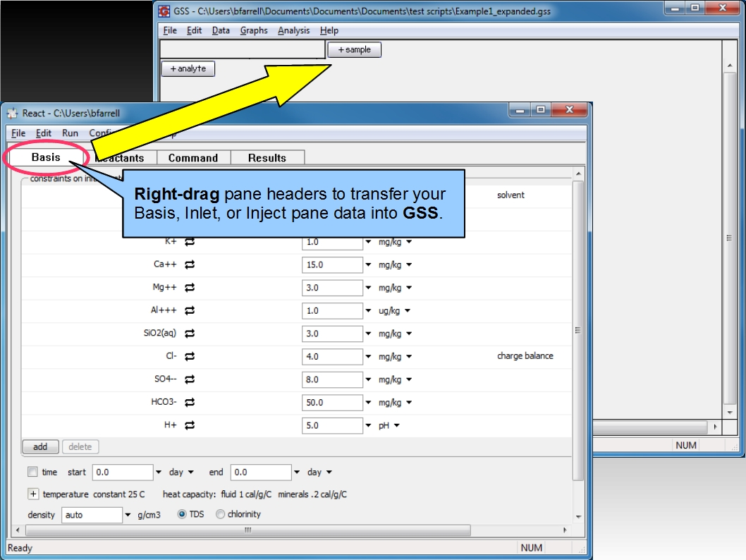This screenshot has height=560, width=746.
Task: Open the start time day unit dropdown
Action: pos(191,472)
